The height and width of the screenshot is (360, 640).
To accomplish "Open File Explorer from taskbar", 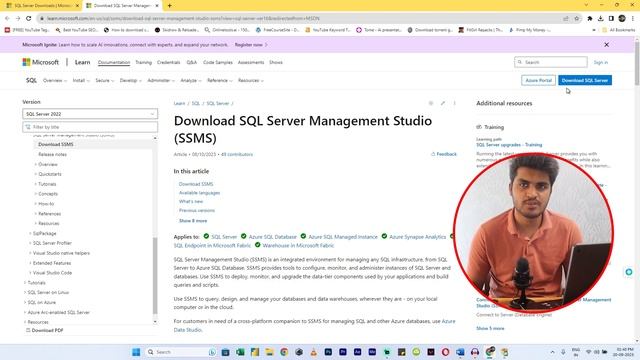I will coord(269,352).
